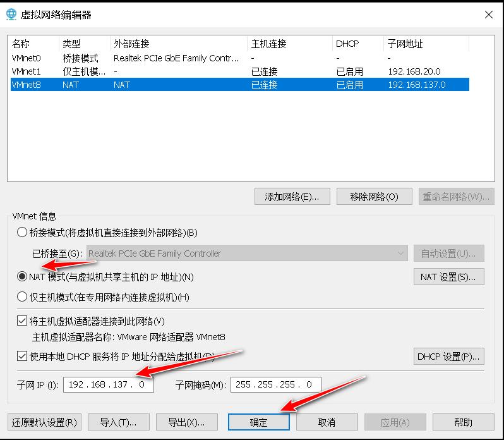Image resolution: width=504 pixels, height=440 pixels.
Task: Click the 子网地址 column header
Action: click(426, 44)
